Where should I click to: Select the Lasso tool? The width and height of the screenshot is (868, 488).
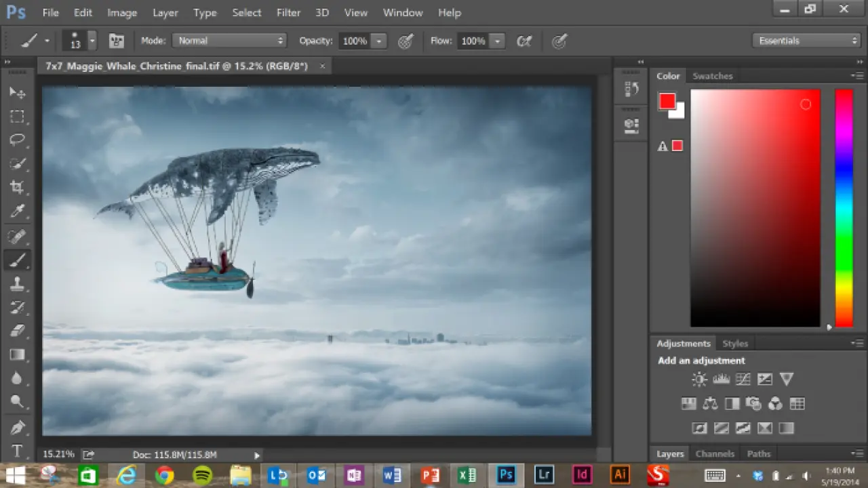(18, 140)
